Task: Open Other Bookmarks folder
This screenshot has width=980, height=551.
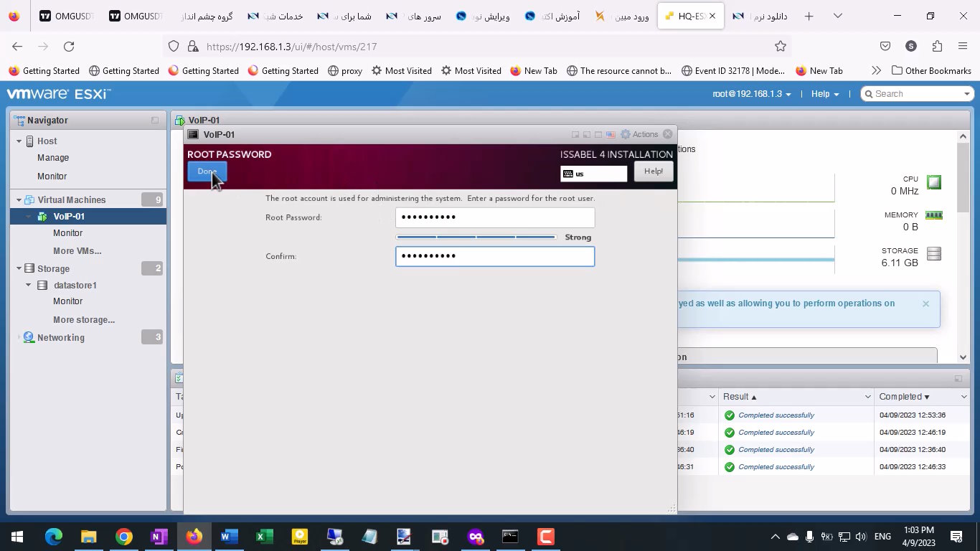Action: click(x=931, y=71)
